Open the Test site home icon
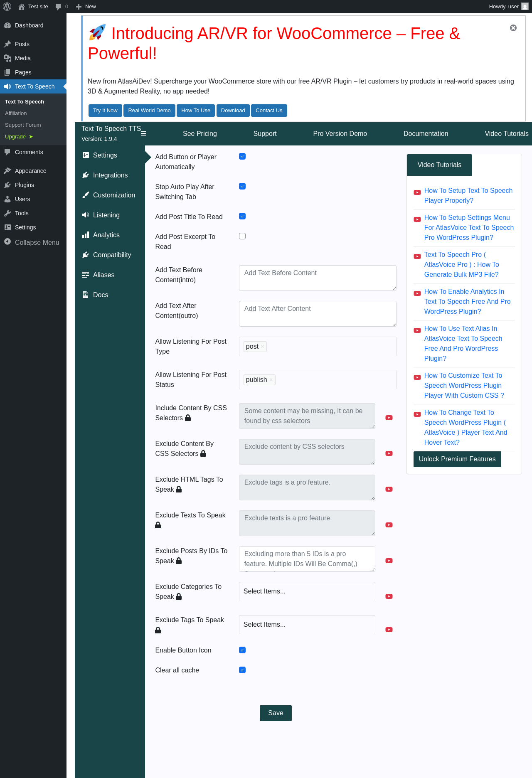532x778 pixels. (22, 7)
